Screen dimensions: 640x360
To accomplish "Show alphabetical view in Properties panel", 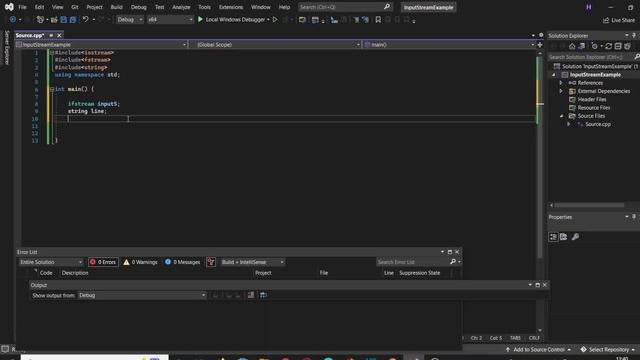I will pos(564,237).
